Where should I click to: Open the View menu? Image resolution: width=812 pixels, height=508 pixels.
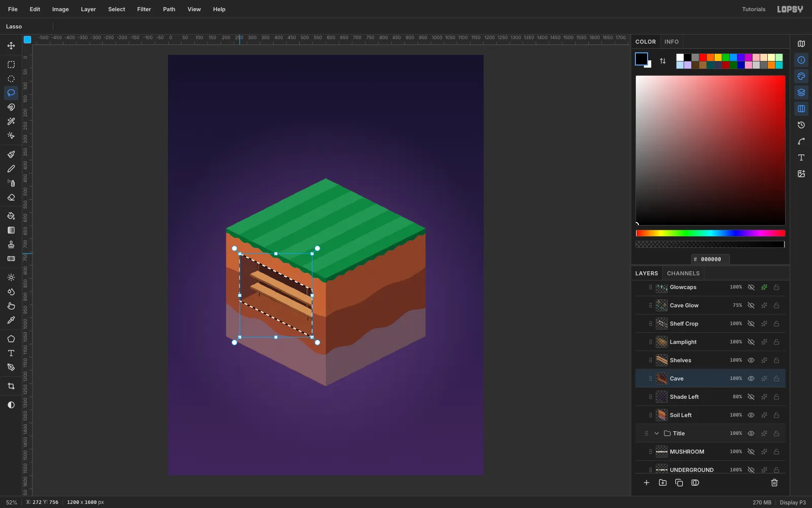tap(194, 9)
